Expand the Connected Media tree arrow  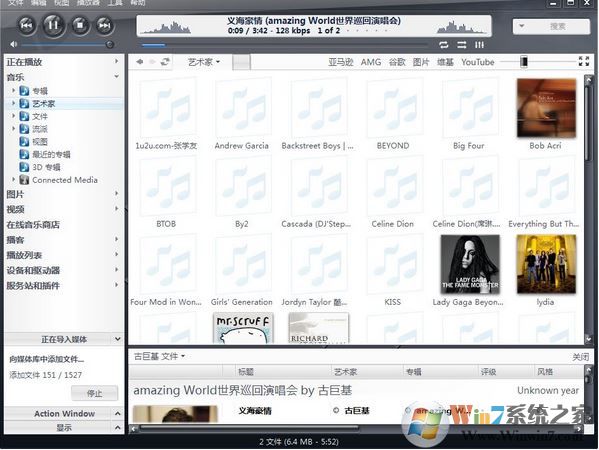coord(14,179)
